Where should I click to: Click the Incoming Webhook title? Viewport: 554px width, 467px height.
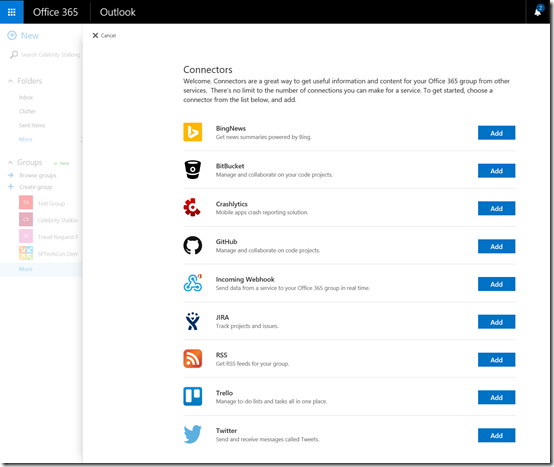tap(245, 279)
